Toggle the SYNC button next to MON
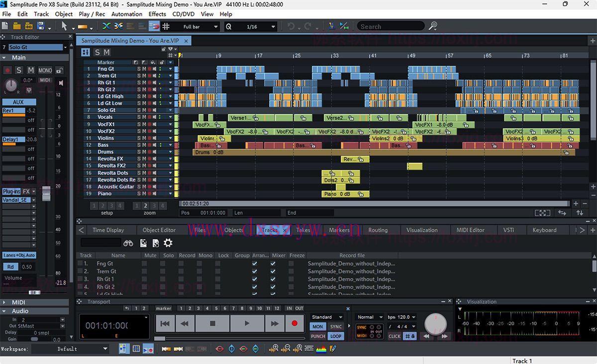Viewport: 597px width, 364px height. click(x=336, y=327)
